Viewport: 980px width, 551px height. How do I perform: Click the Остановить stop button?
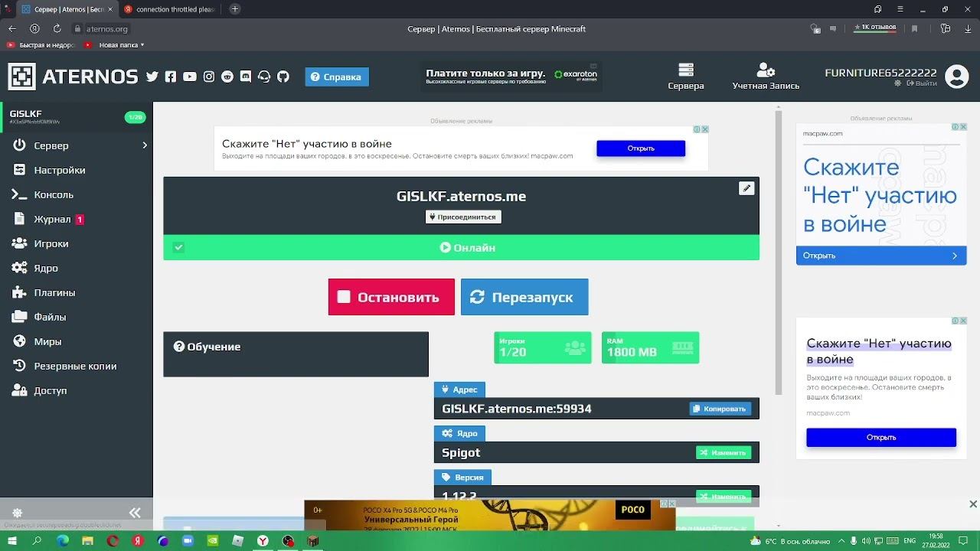(x=391, y=297)
